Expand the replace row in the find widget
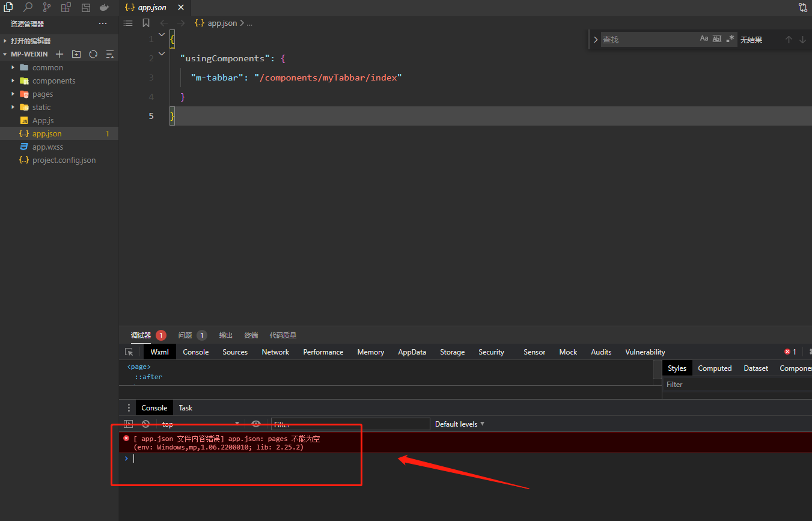This screenshot has width=812, height=521. (x=596, y=40)
